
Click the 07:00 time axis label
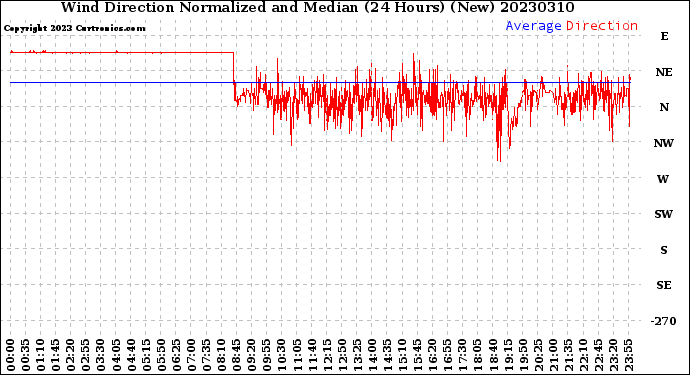191,355
